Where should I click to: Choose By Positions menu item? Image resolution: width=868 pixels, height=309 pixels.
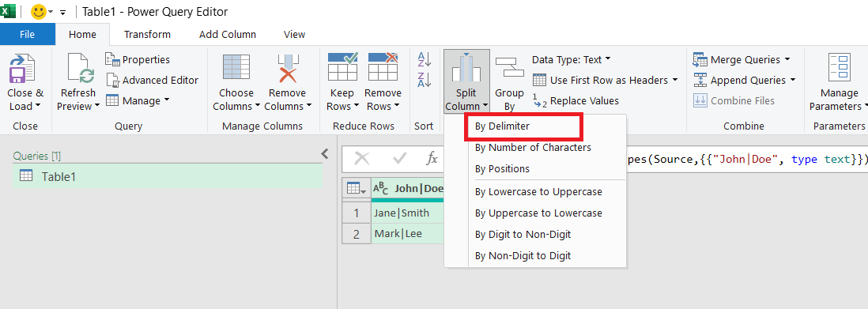[502, 169]
